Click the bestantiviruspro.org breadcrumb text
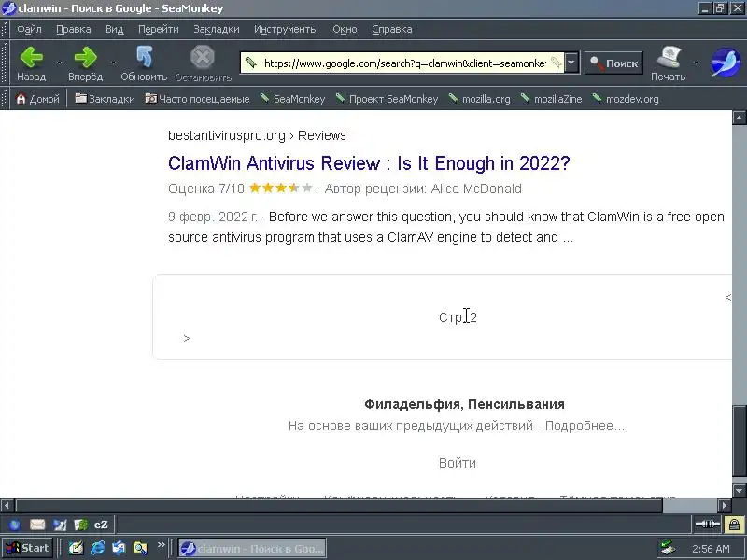747x560 pixels. click(x=227, y=135)
